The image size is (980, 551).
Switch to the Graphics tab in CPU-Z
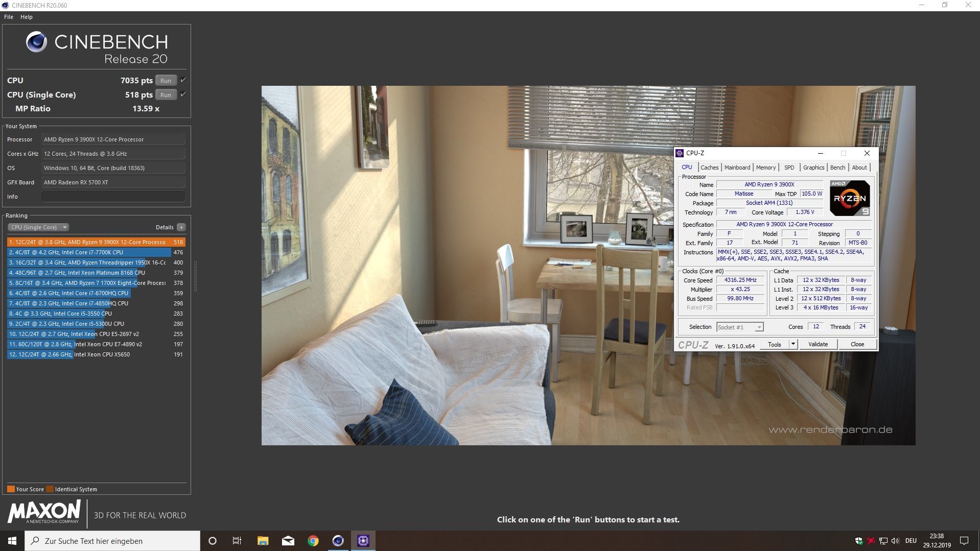[813, 167]
